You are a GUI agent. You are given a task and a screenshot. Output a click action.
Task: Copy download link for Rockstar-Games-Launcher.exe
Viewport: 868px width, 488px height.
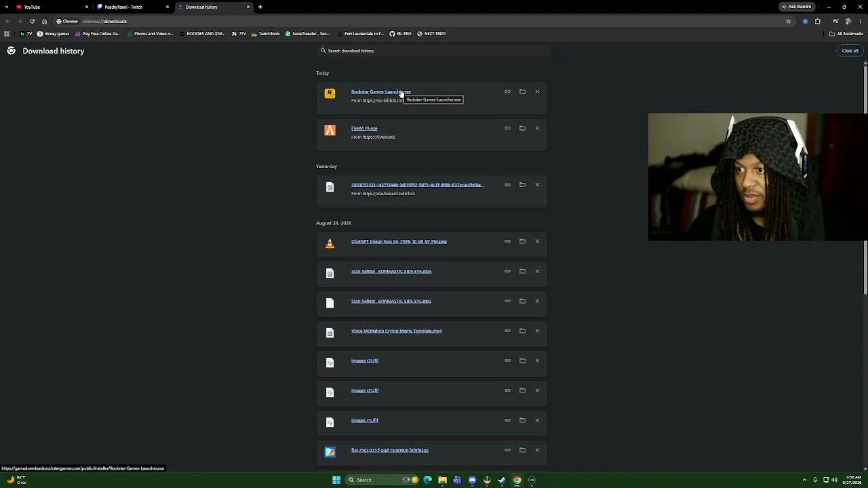[x=507, y=91]
